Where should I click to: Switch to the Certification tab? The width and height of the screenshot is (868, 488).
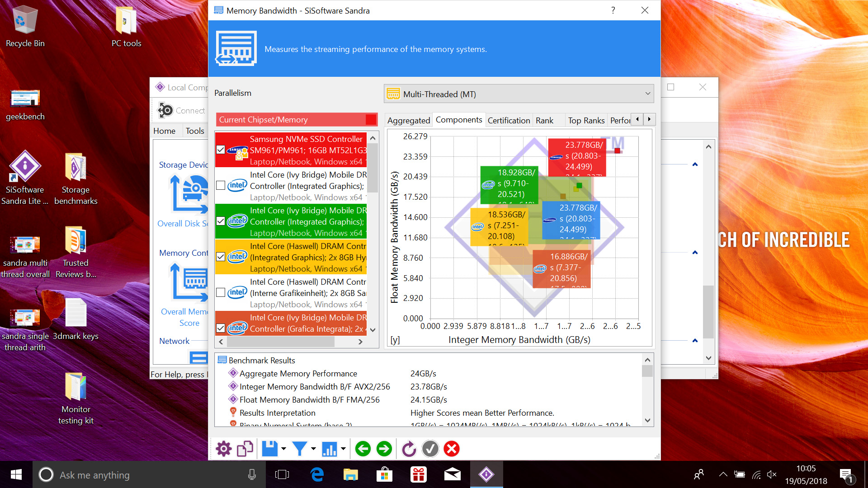click(509, 120)
